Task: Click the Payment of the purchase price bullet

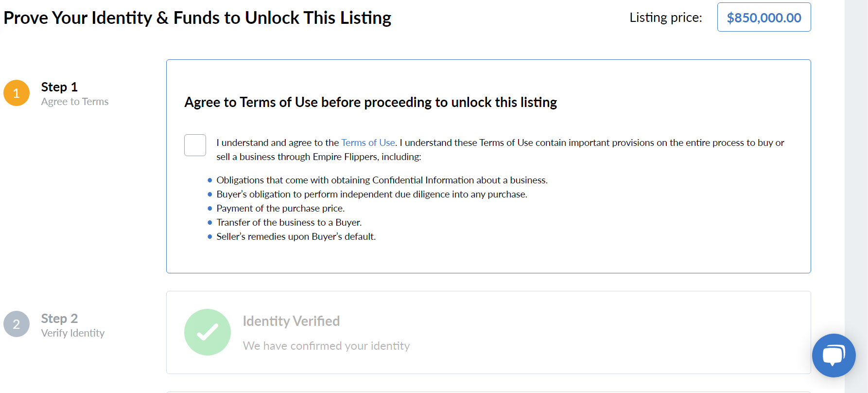Action: pyautogui.click(x=280, y=208)
